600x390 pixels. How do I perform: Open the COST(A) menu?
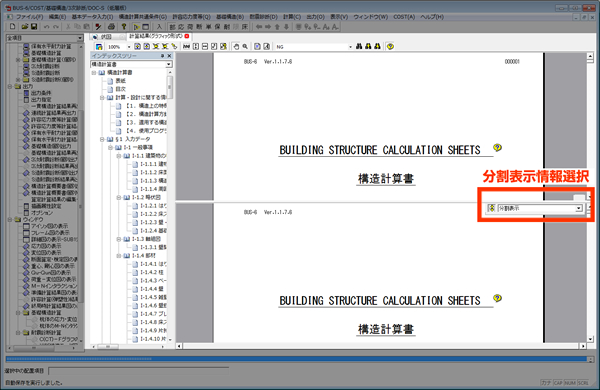(x=404, y=17)
